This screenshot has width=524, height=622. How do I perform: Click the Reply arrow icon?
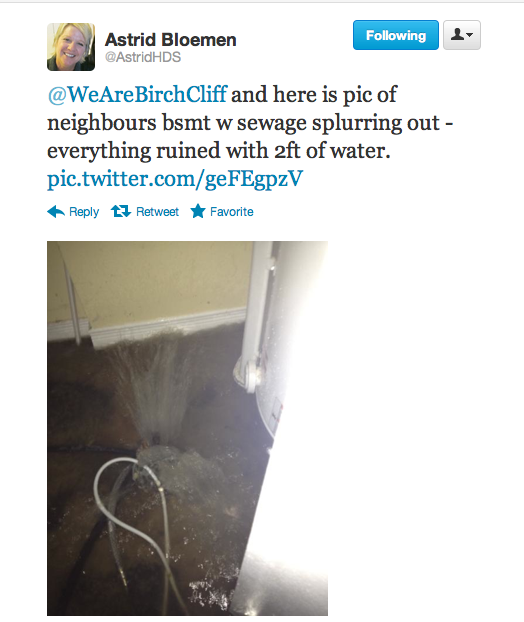(x=56, y=211)
